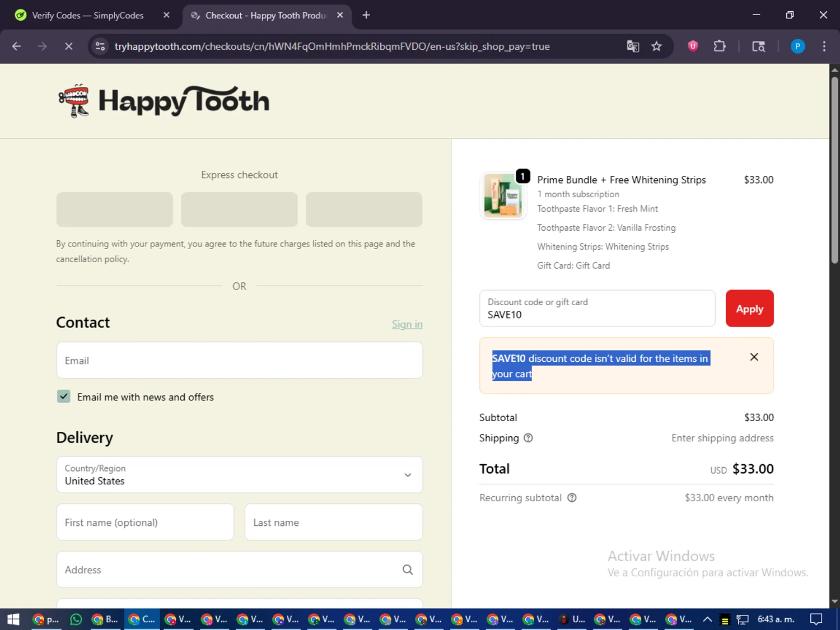Image resolution: width=840 pixels, height=630 pixels.
Task: Open Chrome three-dot menu
Action: click(x=824, y=46)
